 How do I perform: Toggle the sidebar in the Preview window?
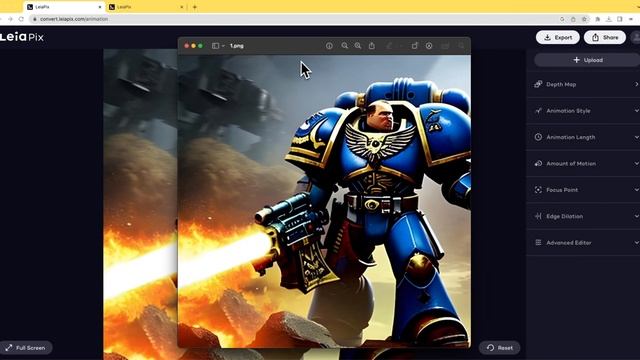click(216, 46)
